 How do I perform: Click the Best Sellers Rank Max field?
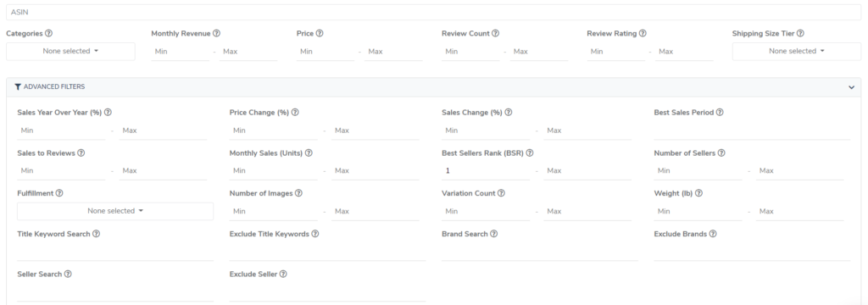tap(587, 171)
